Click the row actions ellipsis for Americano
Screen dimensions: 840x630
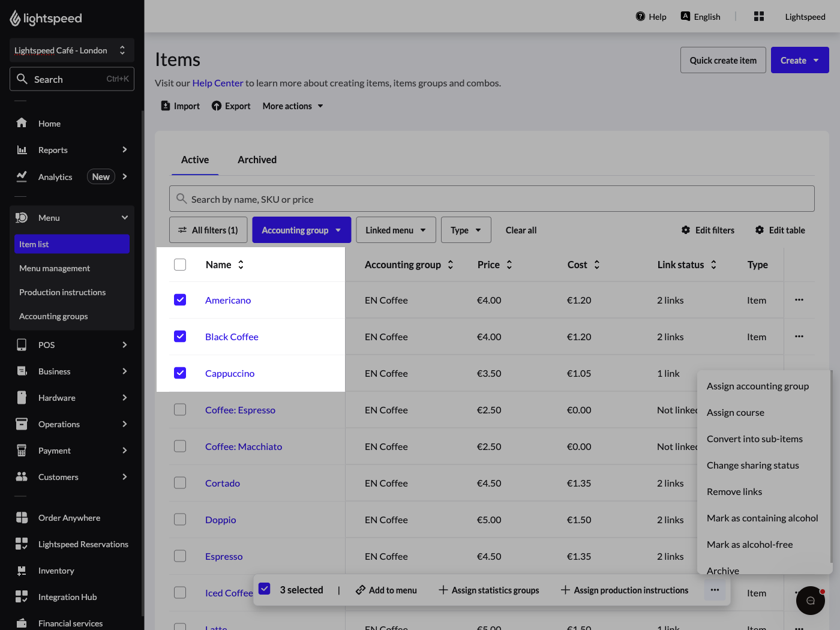[x=799, y=300]
